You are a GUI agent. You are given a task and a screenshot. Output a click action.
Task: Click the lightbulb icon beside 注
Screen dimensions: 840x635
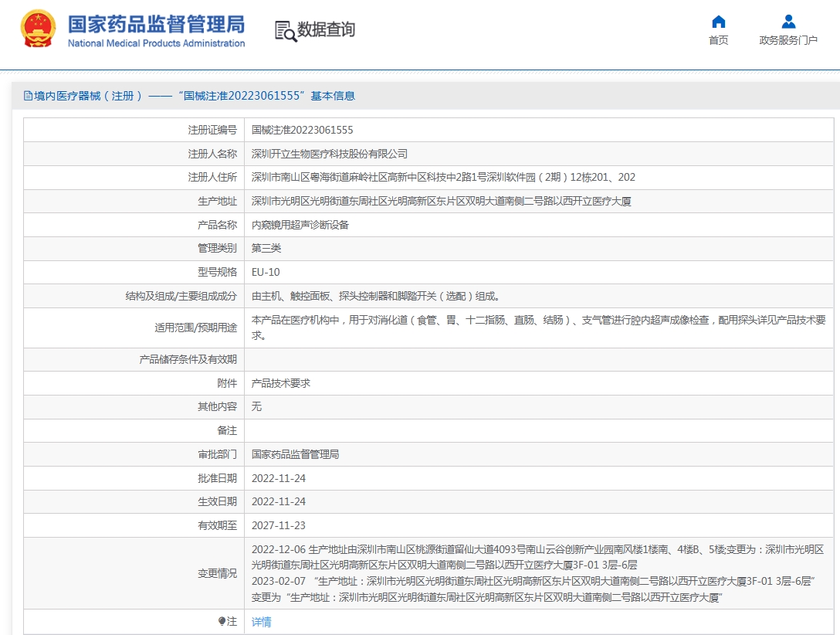[x=222, y=621]
